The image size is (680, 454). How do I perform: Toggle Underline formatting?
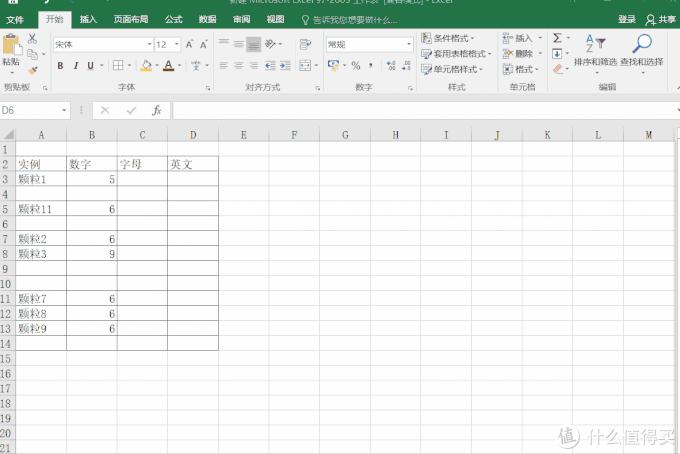[x=90, y=65]
